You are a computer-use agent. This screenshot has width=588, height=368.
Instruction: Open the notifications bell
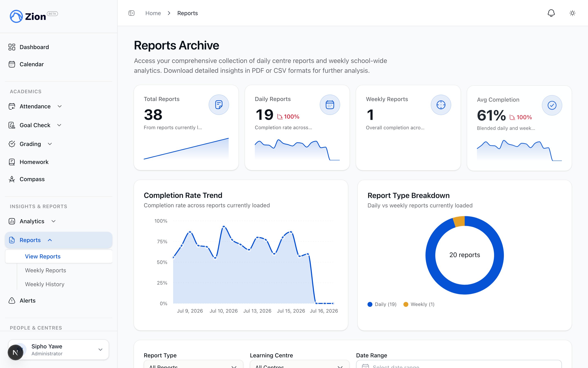551,13
